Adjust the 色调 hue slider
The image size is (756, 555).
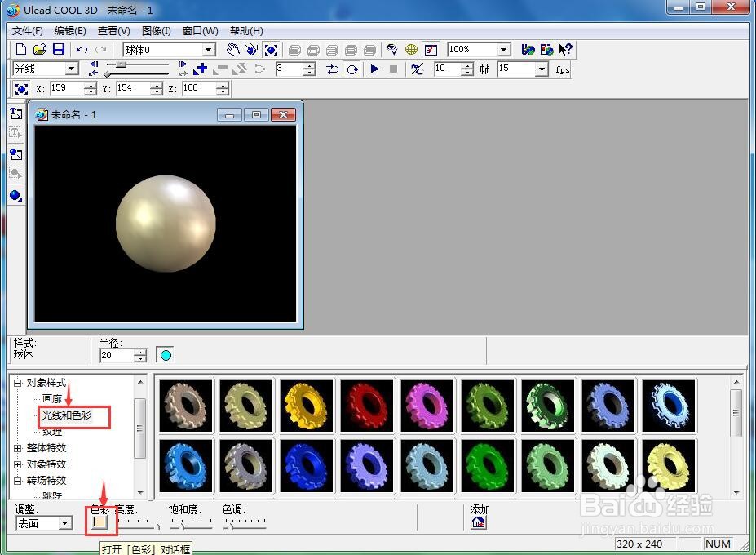click(245, 523)
